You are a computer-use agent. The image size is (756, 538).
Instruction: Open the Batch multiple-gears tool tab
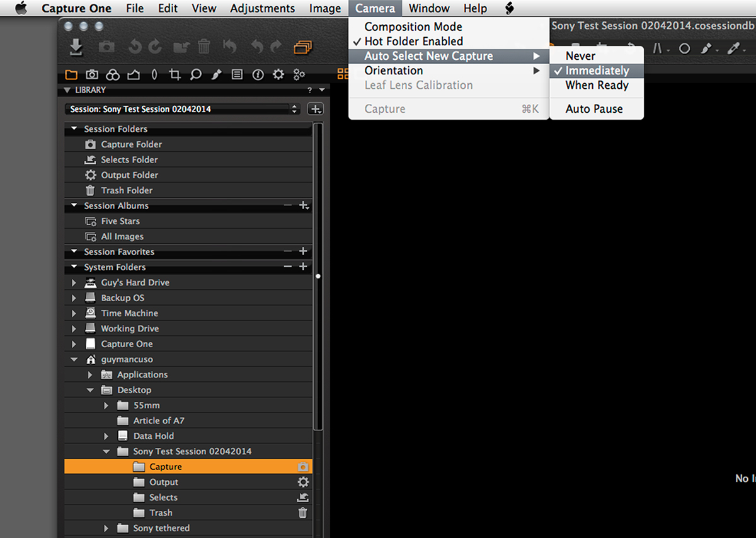click(299, 75)
